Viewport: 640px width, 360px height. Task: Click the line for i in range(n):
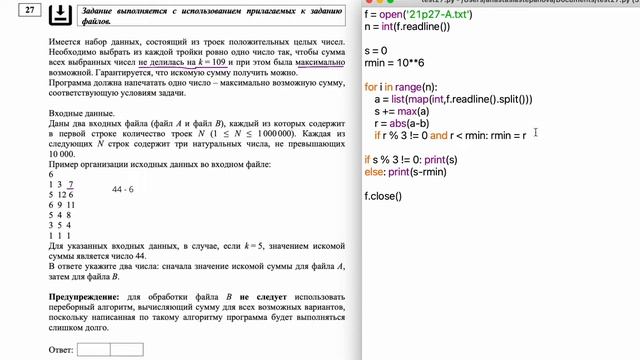point(400,87)
